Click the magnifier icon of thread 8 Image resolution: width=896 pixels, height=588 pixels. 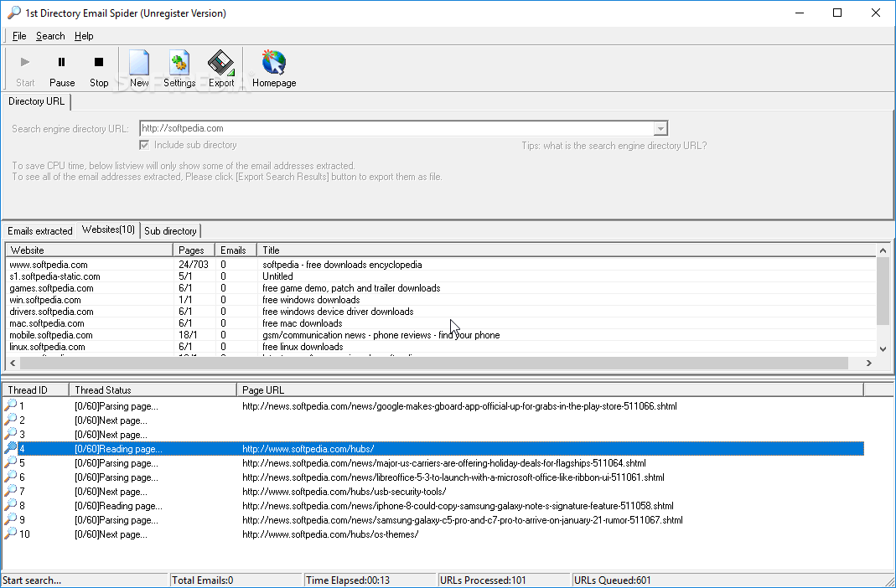(10, 505)
